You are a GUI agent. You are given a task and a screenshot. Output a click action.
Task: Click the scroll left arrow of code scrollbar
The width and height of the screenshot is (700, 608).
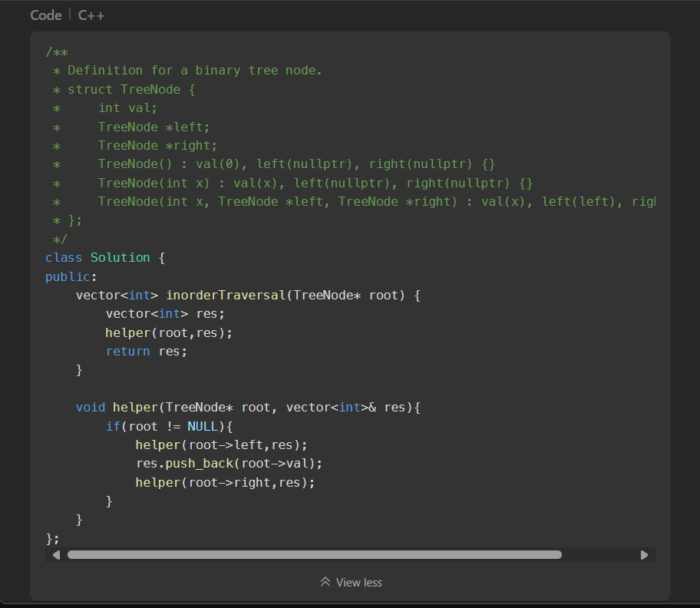click(x=56, y=555)
